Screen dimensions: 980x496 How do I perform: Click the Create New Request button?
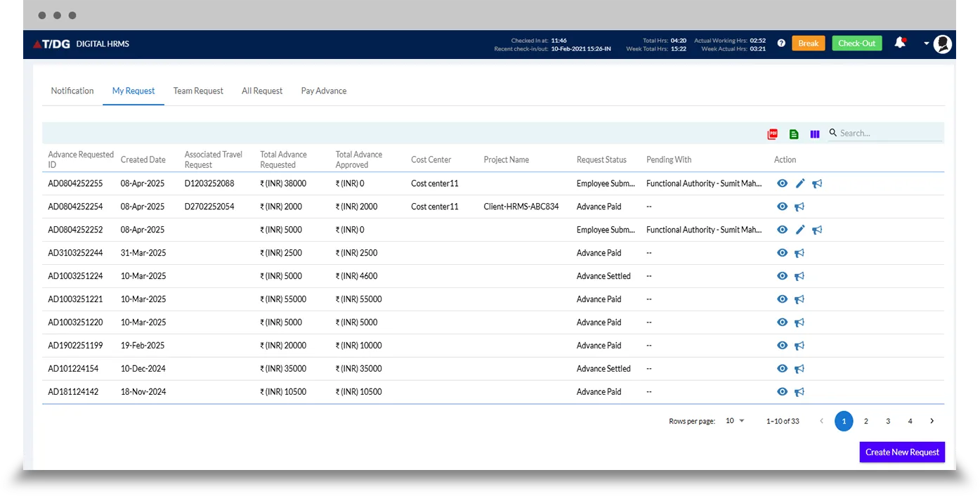point(902,452)
